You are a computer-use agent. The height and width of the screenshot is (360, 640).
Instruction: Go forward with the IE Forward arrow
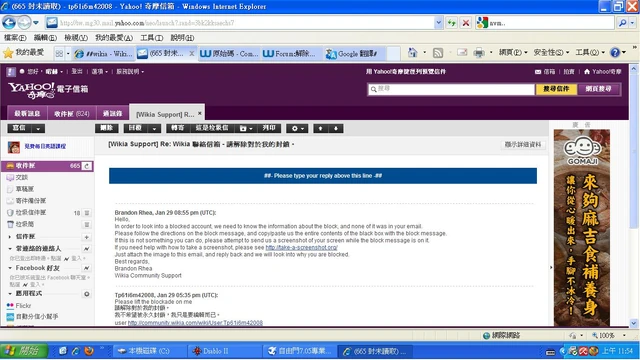(24, 22)
